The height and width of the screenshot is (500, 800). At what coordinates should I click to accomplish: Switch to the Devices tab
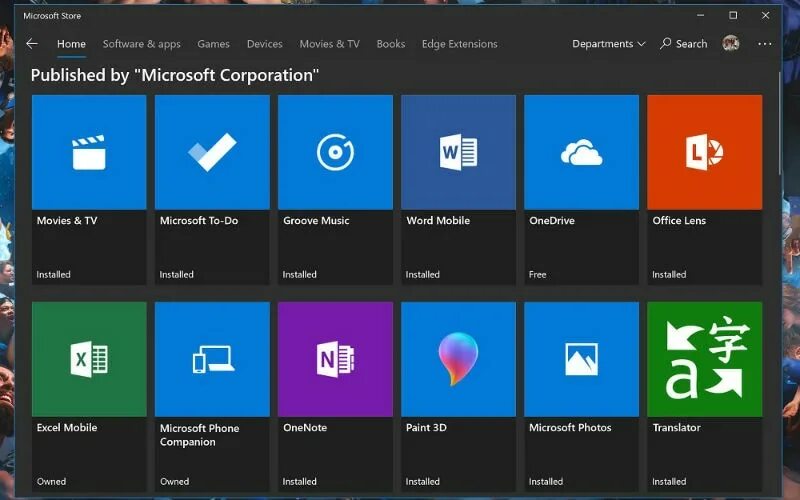coord(264,44)
